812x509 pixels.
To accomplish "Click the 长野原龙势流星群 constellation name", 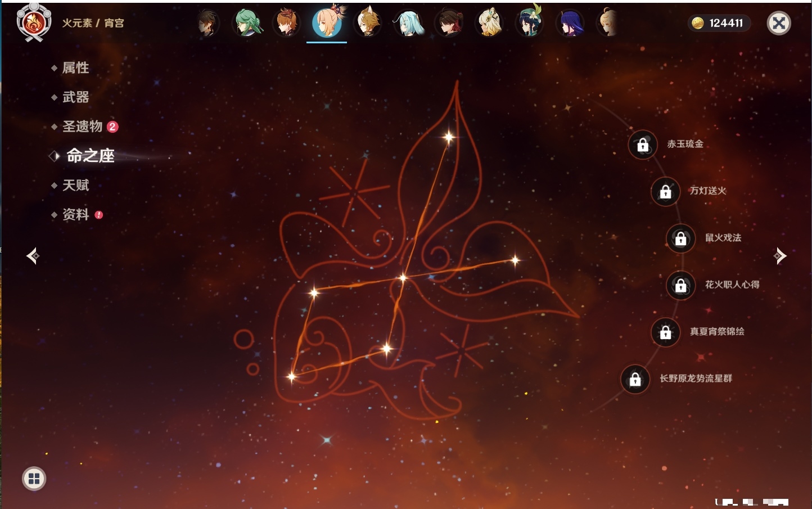I will pos(696,379).
